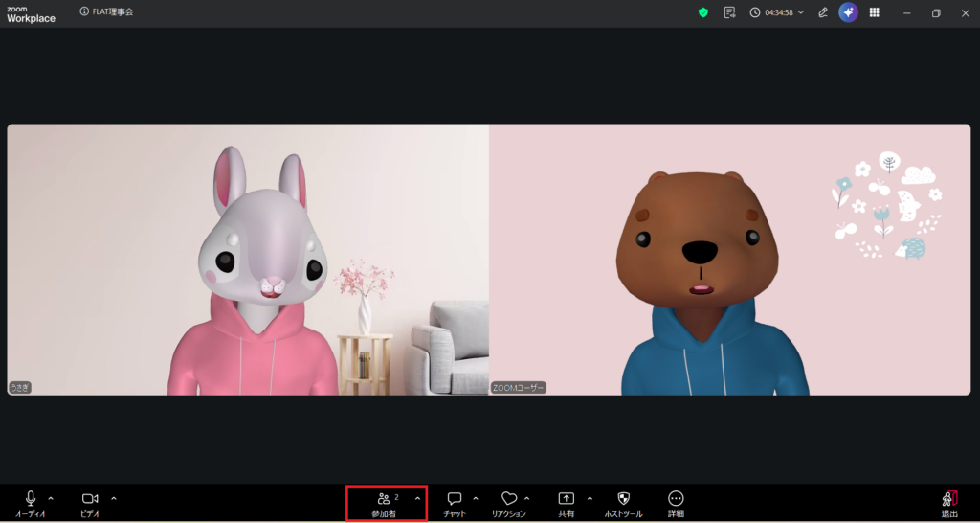Start screen sharing with 共有 icon
The width and height of the screenshot is (980, 523).
[566, 499]
